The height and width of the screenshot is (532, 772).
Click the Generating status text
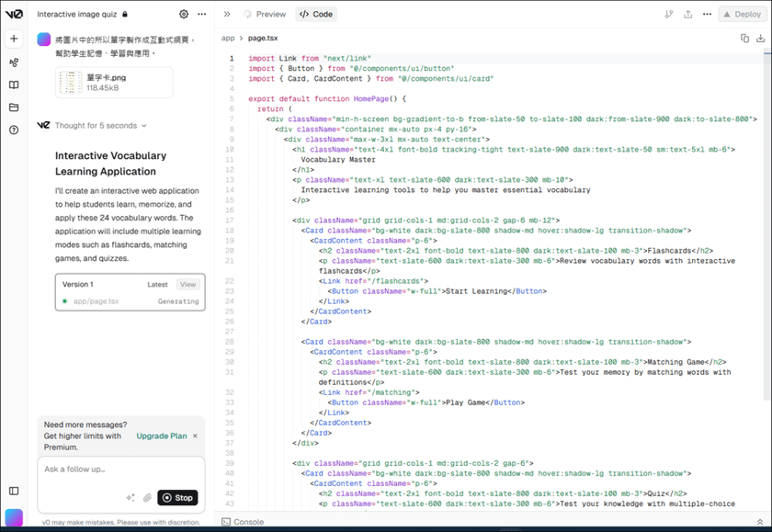178,301
